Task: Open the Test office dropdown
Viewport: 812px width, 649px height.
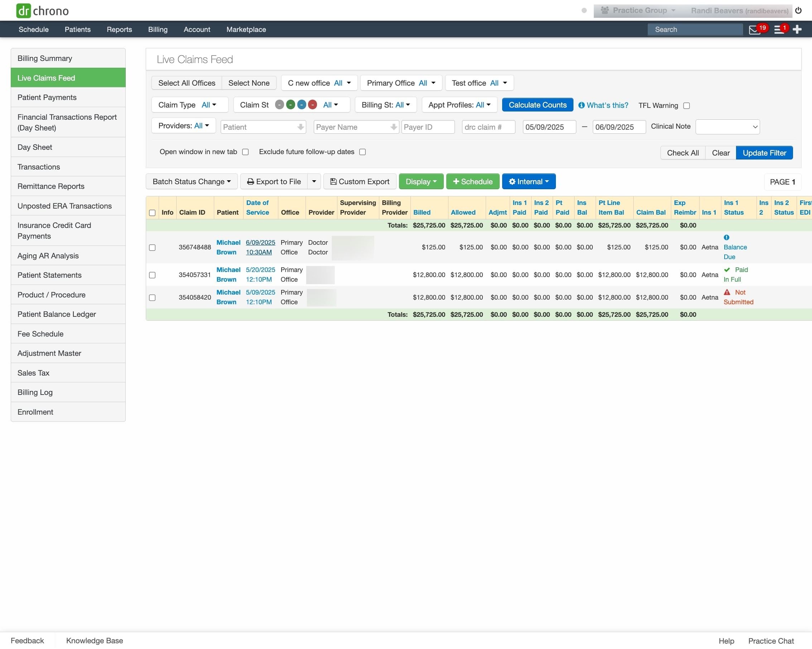Action: (479, 83)
